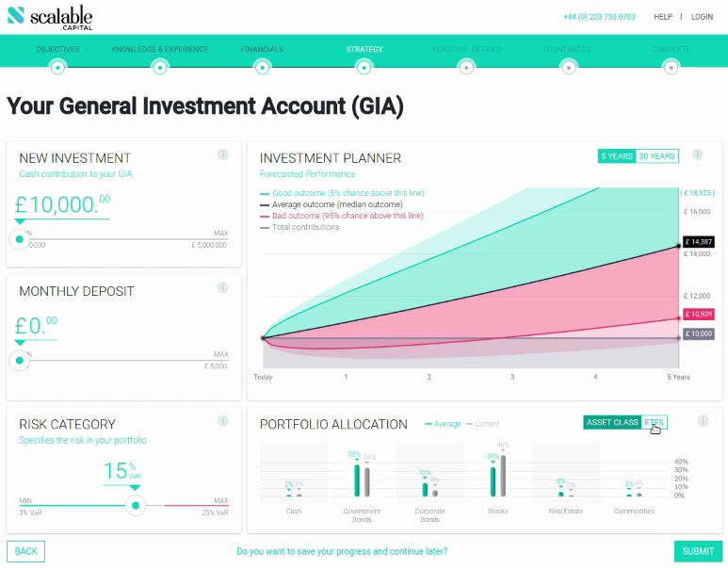
Task: Open info icon for Investment Planner panel
Action: pyautogui.click(x=698, y=155)
